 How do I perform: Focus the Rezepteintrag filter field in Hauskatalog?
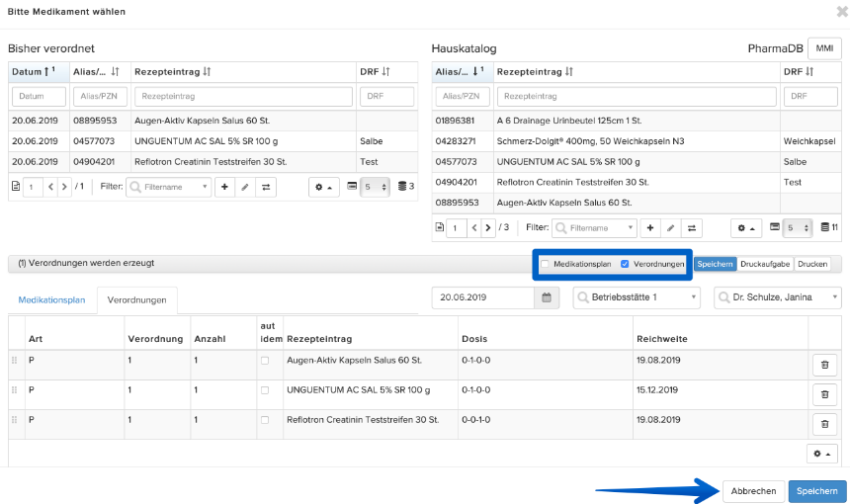pos(637,96)
